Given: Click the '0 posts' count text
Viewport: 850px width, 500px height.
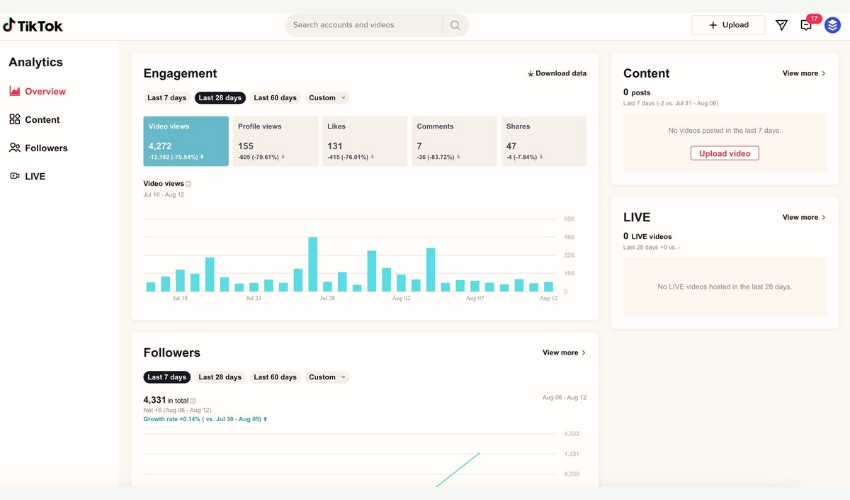Looking at the screenshot, I should 636,92.
